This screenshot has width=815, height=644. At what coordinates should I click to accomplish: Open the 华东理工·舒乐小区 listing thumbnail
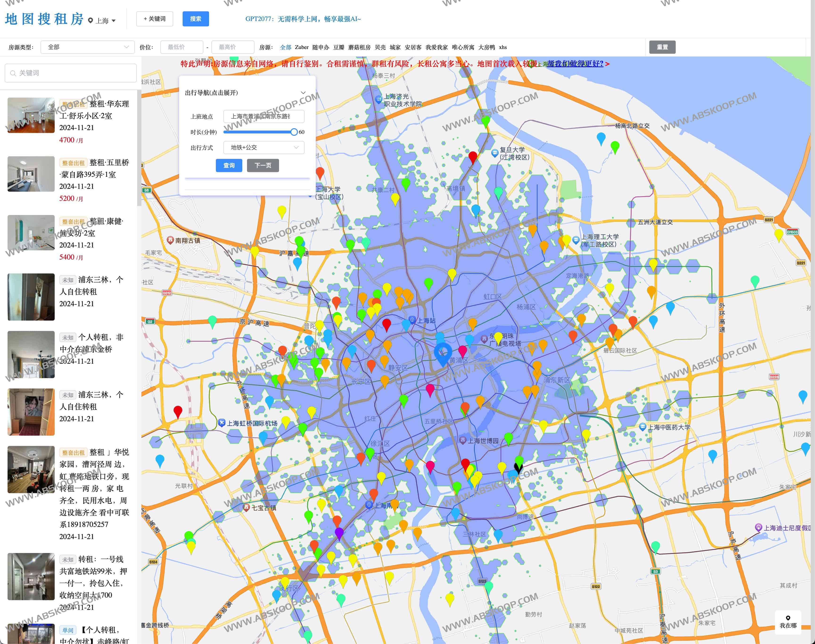pos(31,115)
